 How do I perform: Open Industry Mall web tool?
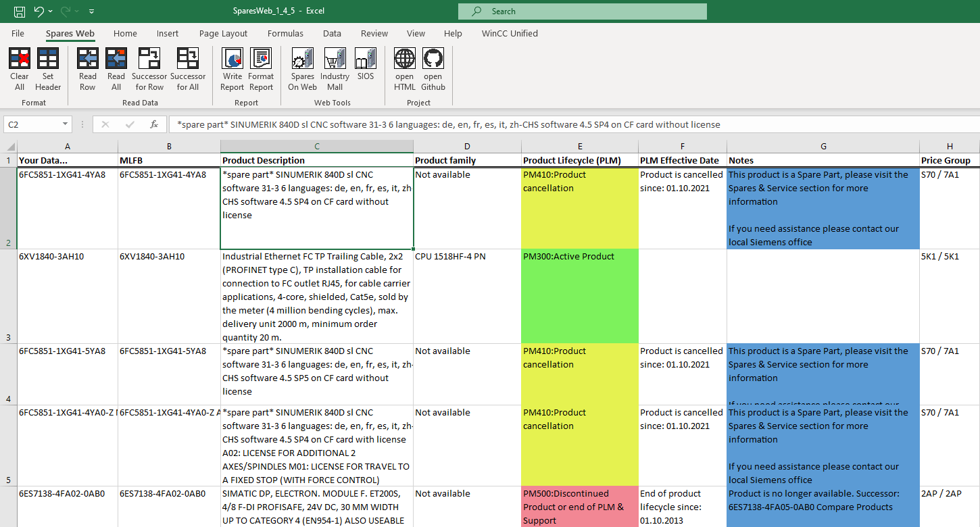335,70
